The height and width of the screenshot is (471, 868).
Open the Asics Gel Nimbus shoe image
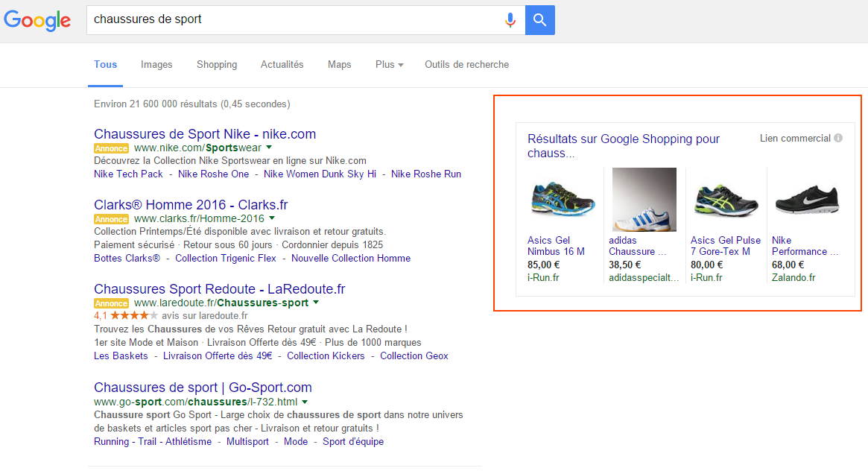[x=563, y=200]
